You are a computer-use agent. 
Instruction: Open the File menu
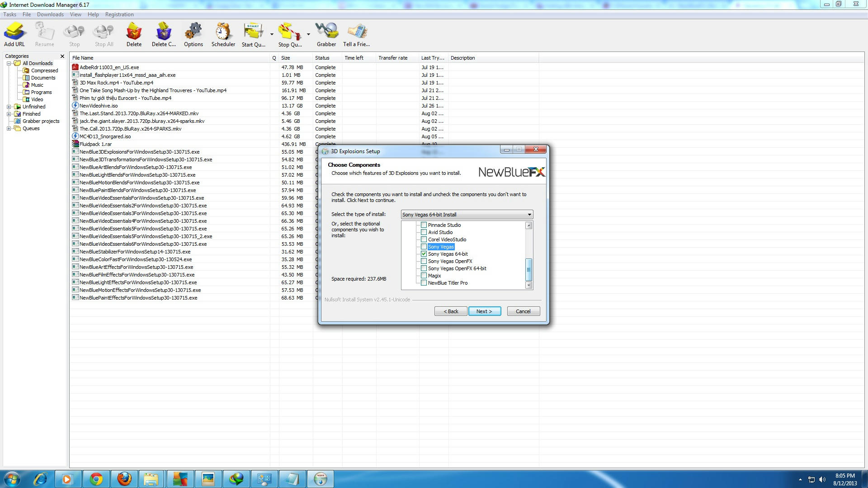pyautogui.click(x=27, y=14)
